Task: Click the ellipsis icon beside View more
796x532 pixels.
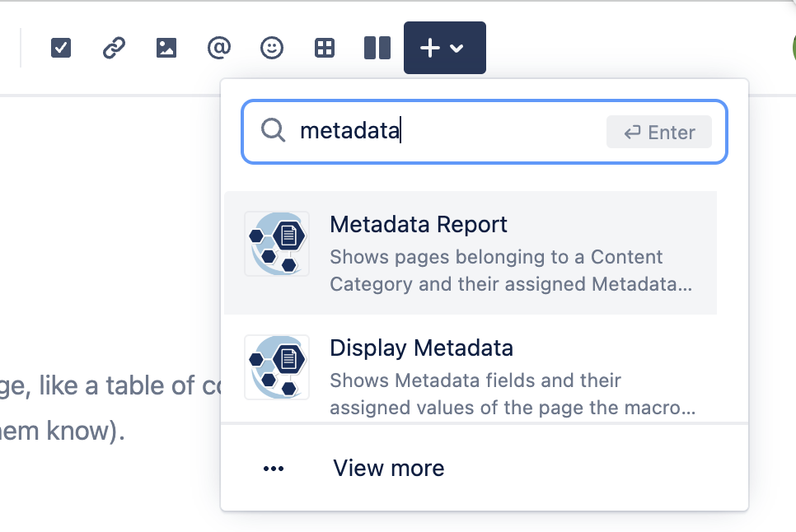Action: tap(274, 469)
